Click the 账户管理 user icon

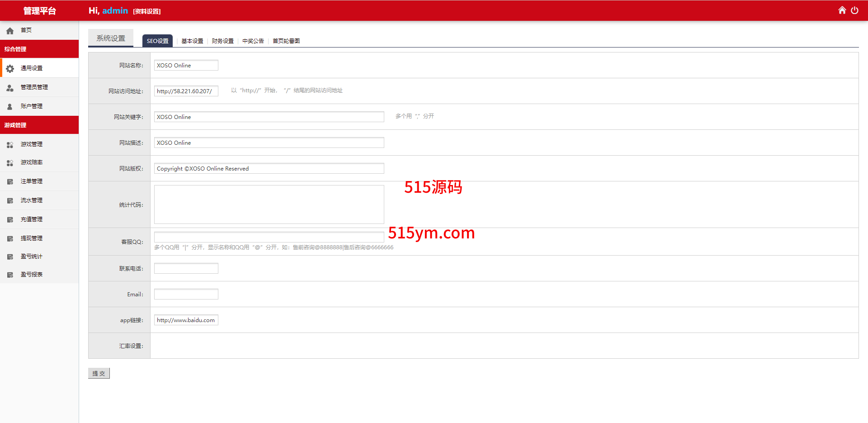point(10,107)
